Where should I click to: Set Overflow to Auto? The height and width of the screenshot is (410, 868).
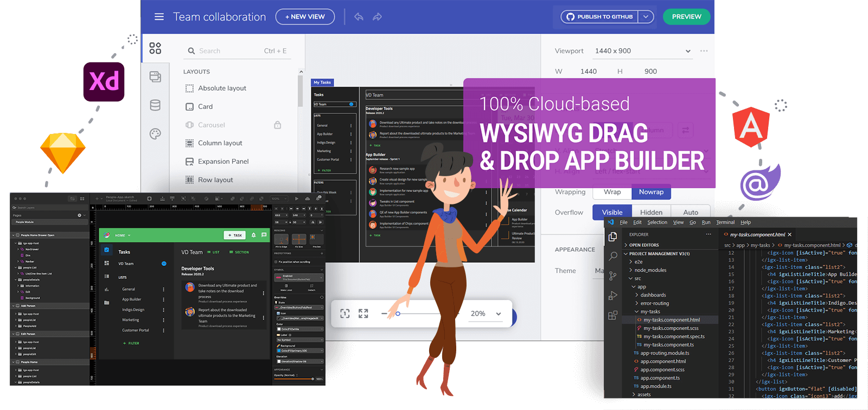point(691,212)
